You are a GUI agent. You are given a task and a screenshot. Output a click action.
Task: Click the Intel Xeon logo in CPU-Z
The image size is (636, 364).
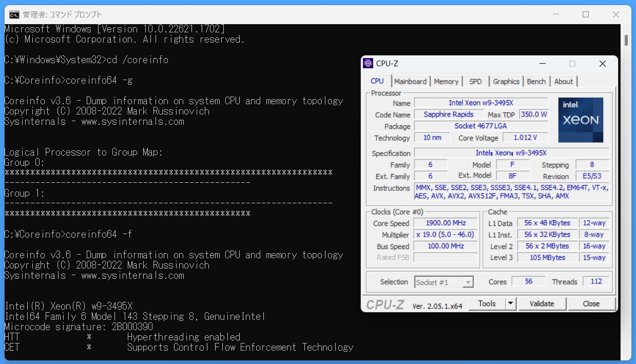point(581,120)
